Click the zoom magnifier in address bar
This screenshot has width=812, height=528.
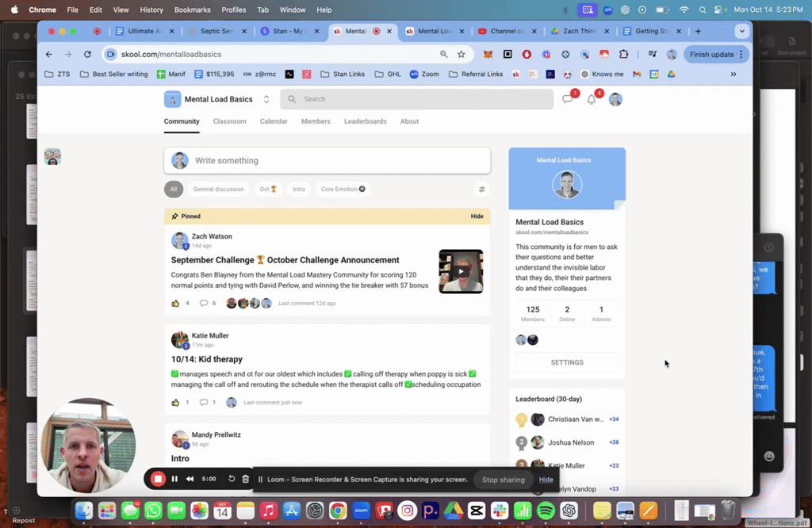pos(444,55)
